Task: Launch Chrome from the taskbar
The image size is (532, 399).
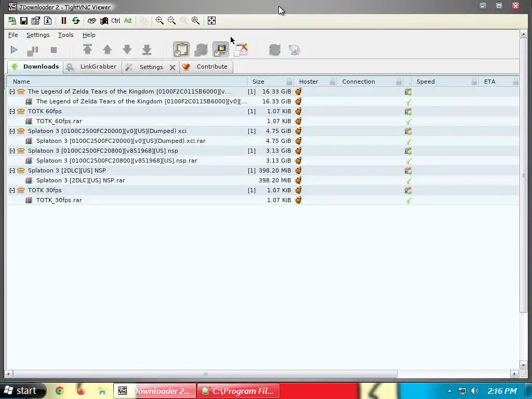Action: click(60, 391)
